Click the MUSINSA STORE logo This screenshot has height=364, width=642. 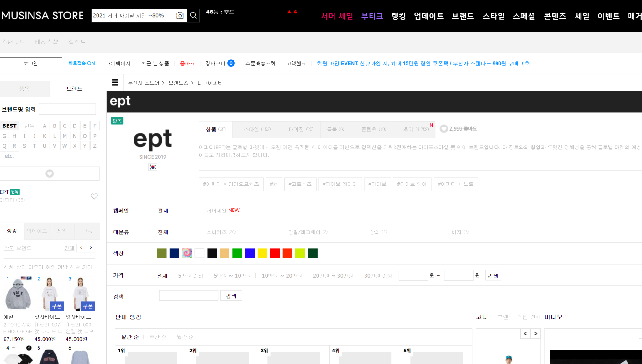pyautogui.click(x=42, y=15)
